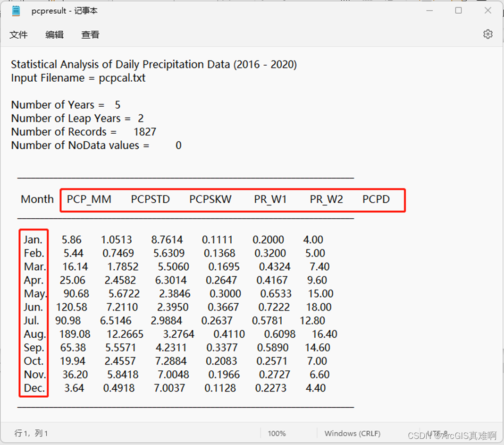The height and width of the screenshot is (445, 504).
Task: Click the PCPD column header
Action: pyautogui.click(x=376, y=199)
